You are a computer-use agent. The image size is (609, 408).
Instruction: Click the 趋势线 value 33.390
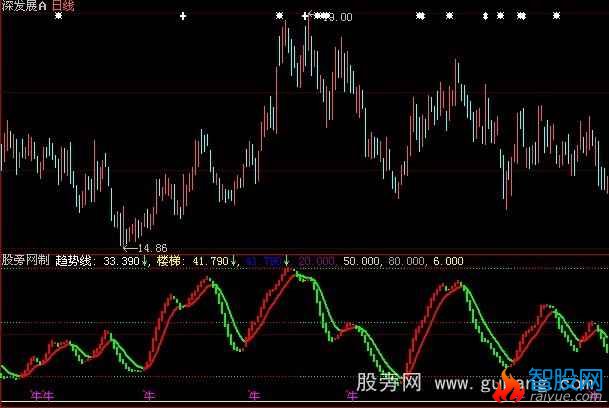121,261
